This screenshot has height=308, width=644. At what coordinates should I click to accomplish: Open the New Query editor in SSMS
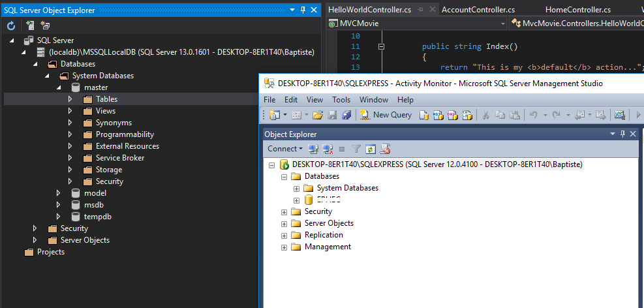[386, 115]
